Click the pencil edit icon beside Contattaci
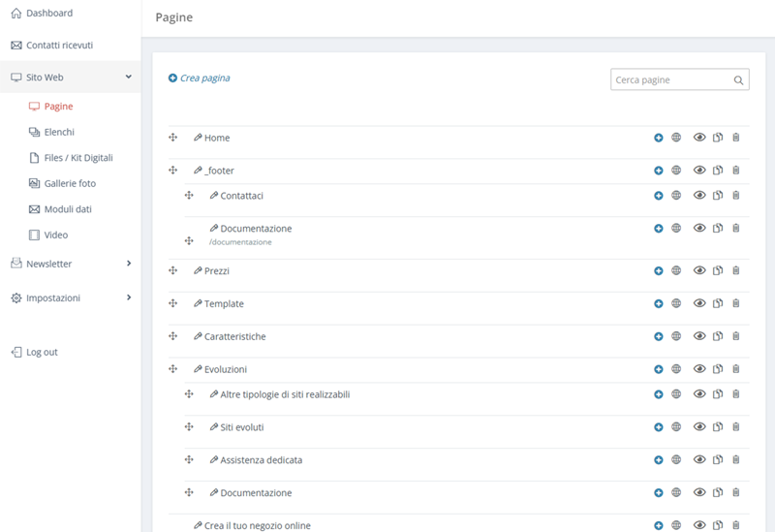 pos(213,196)
